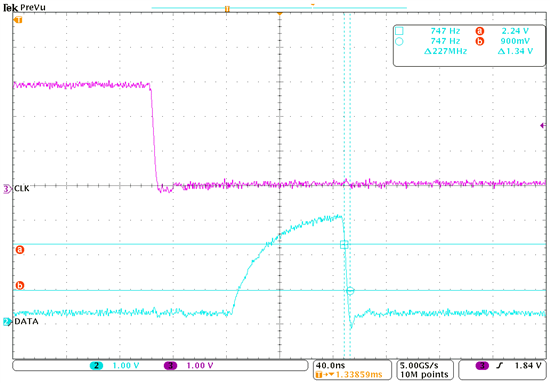This screenshot has height=383, width=550.
Task: Click the 1.84 V trigger level readout
Action: click(x=528, y=366)
